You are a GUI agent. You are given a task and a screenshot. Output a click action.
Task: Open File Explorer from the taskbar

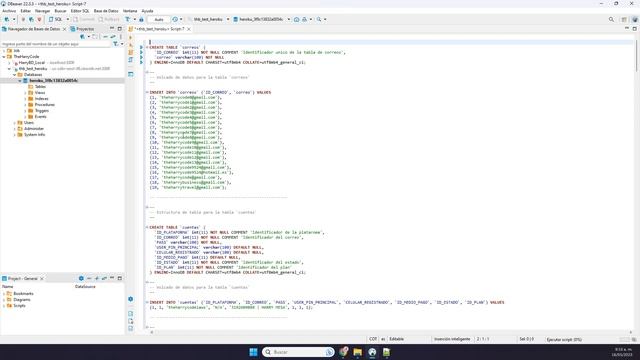[x=358, y=352]
